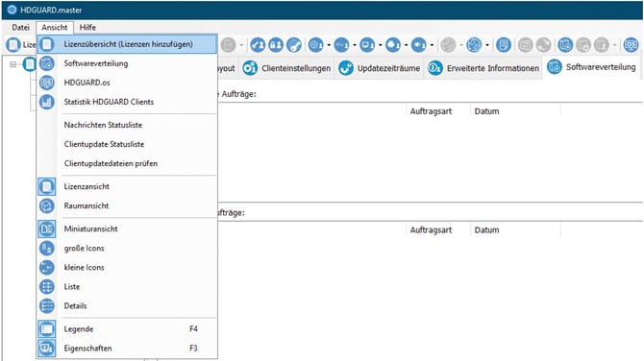Pick the HDGUARD.os icon in the Ansicht menu

click(47, 83)
